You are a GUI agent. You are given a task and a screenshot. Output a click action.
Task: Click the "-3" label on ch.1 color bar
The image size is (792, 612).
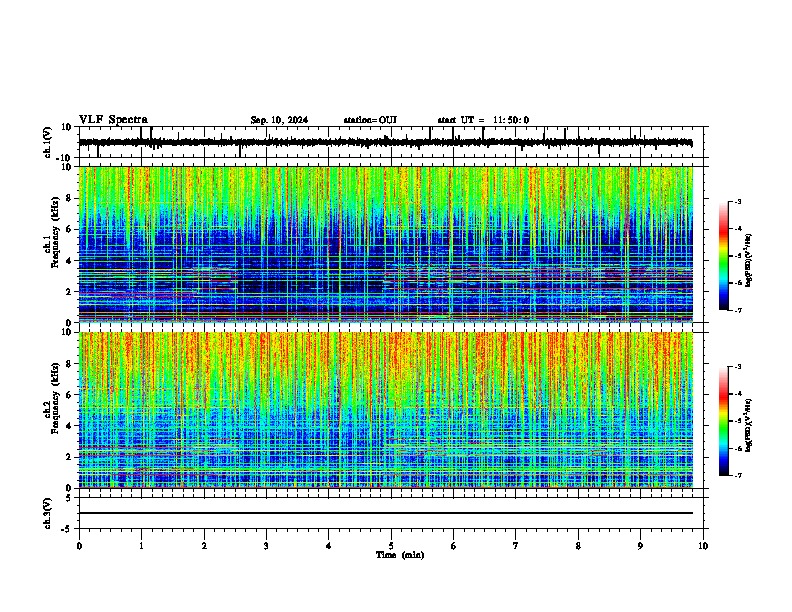coord(737,201)
